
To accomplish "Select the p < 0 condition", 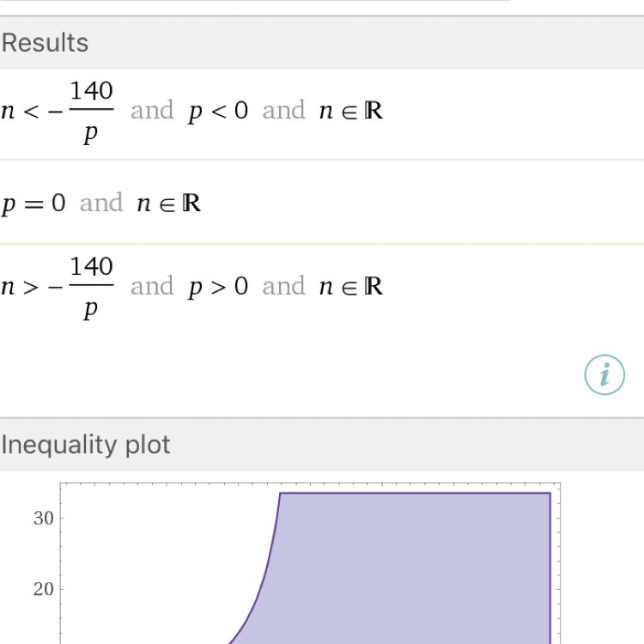I will coord(218,112).
